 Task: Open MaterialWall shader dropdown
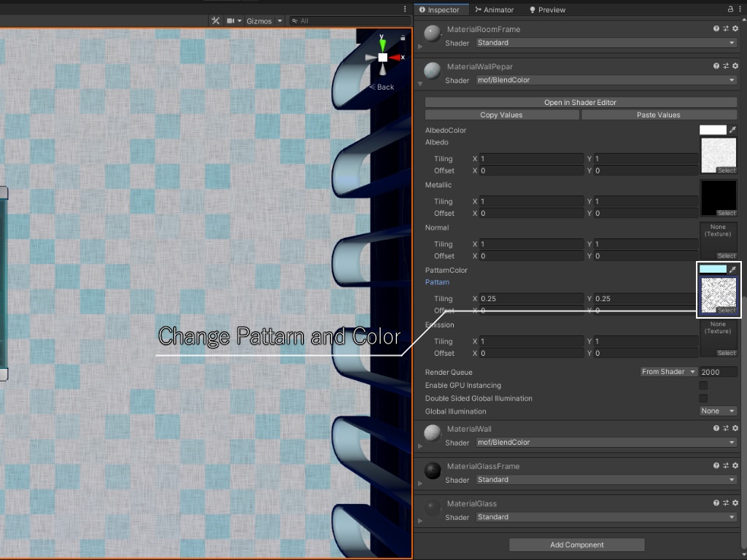606,443
